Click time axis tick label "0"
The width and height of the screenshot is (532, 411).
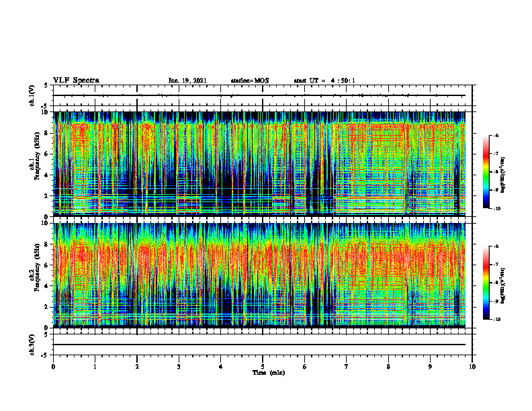53,366
